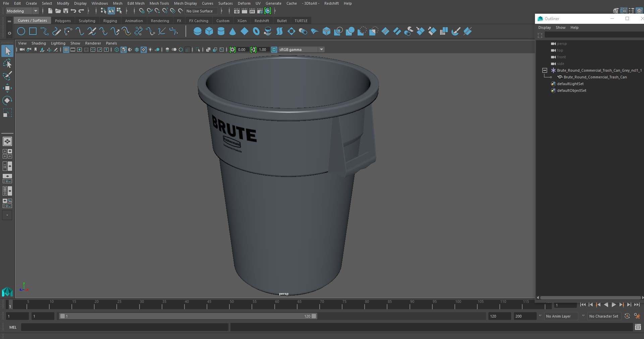
Task: Toggle Snap to Curves
Action: coord(150,11)
